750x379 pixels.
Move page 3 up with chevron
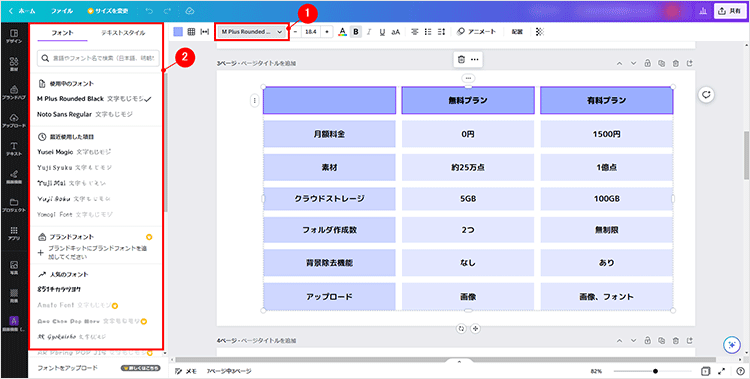[x=619, y=63]
